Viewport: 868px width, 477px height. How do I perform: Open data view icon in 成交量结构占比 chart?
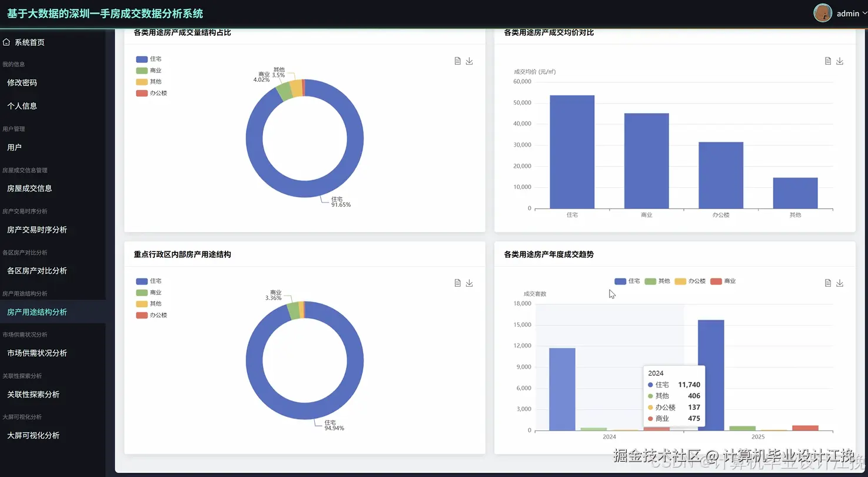pos(458,61)
